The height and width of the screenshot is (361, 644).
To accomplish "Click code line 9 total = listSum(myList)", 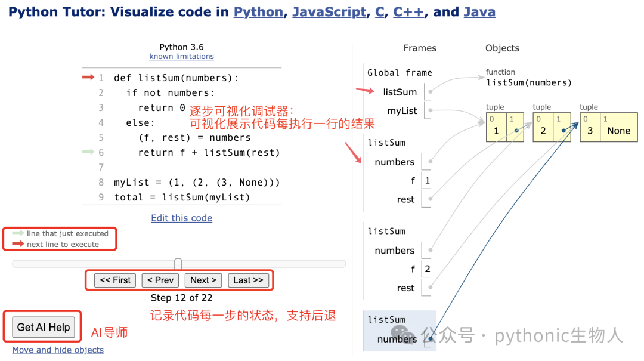I will pyautogui.click(x=182, y=198).
